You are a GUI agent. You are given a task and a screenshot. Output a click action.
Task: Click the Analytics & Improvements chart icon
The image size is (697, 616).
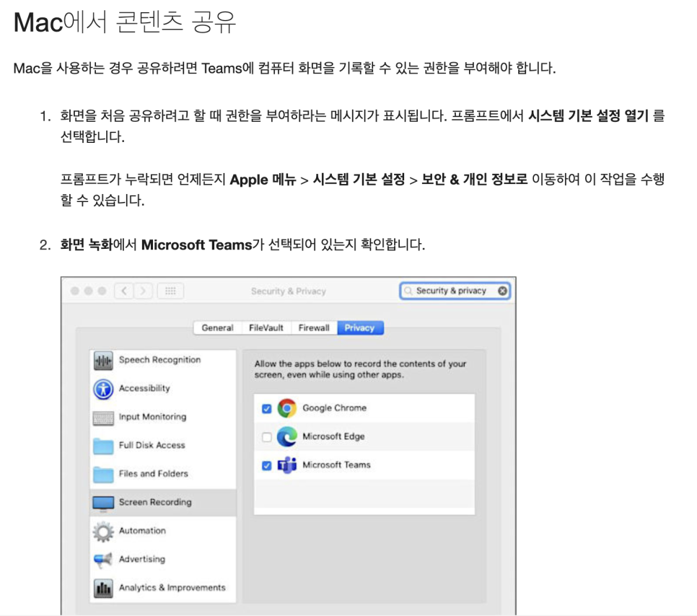pos(103,589)
